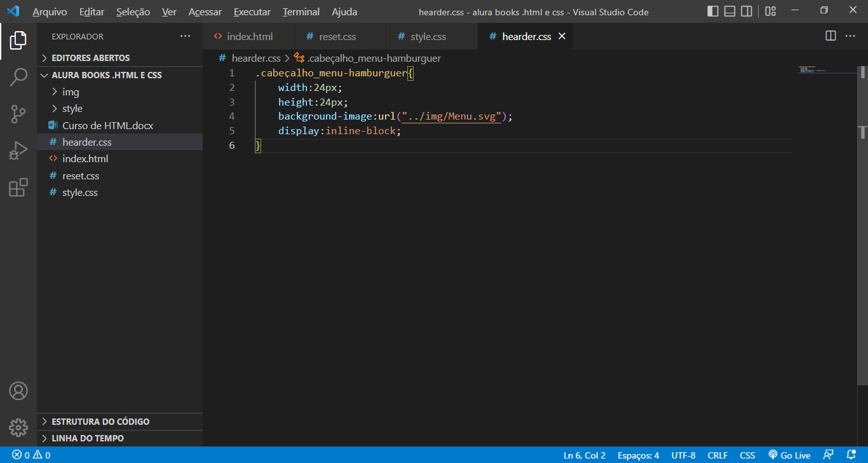Click line number 4 in gutter
868x463 pixels.
coord(232,116)
